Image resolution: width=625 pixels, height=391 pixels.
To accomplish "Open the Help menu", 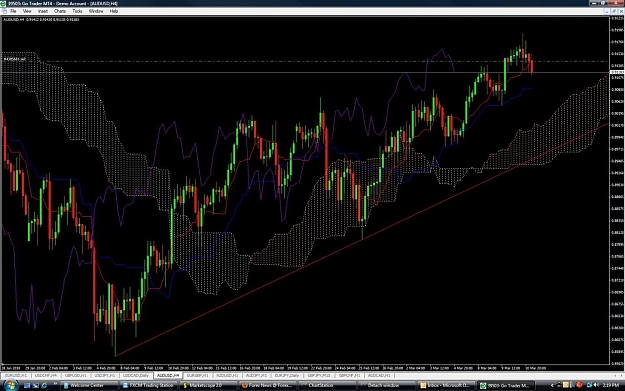I will [114, 11].
